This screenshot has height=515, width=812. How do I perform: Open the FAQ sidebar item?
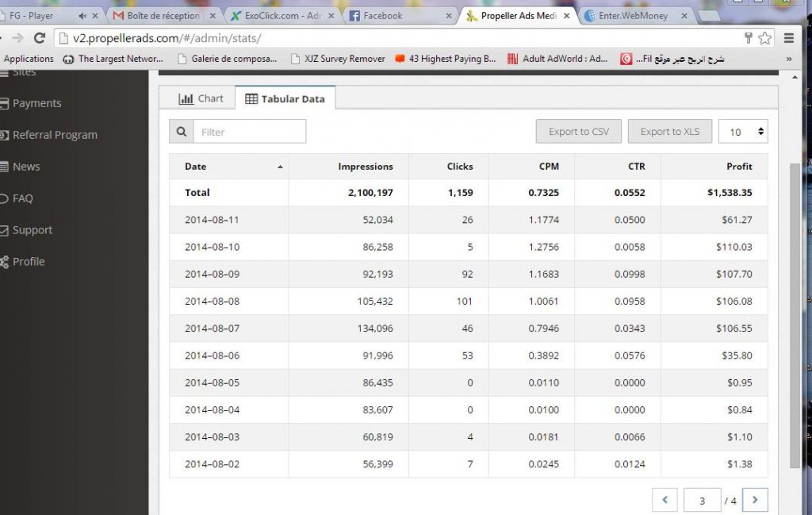22,198
